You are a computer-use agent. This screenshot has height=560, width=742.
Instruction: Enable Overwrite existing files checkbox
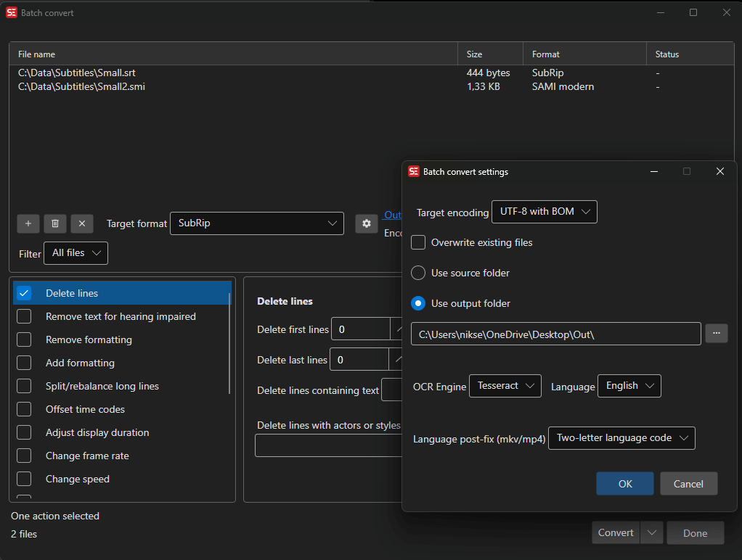click(x=418, y=242)
